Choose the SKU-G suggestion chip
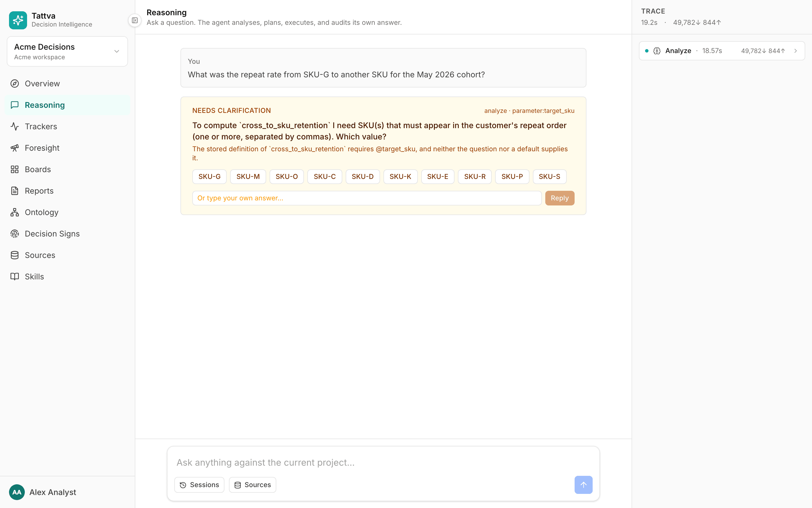The width and height of the screenshot is (812, 508). [x=209, y=177]
